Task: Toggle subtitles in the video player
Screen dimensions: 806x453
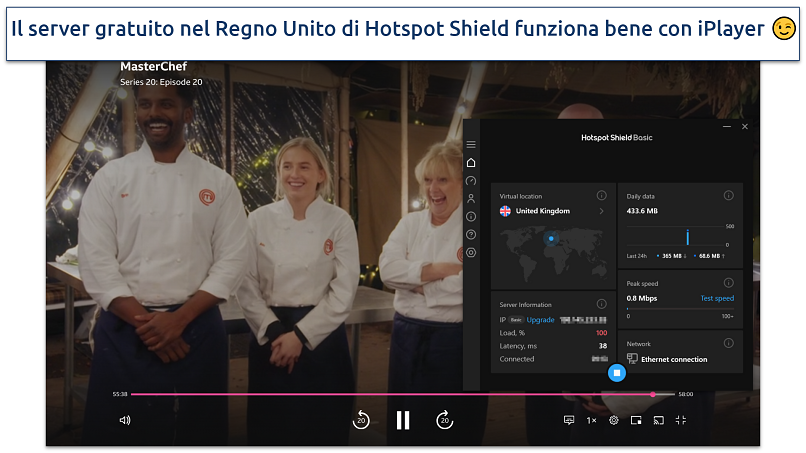Action: click(x=569, y=421)
